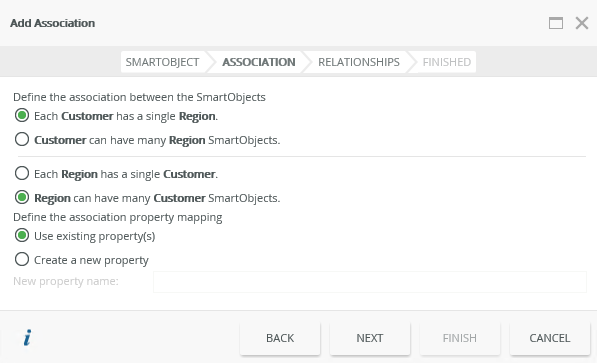Click the BACK button
The image size is (597, 363).
[280, 338]
